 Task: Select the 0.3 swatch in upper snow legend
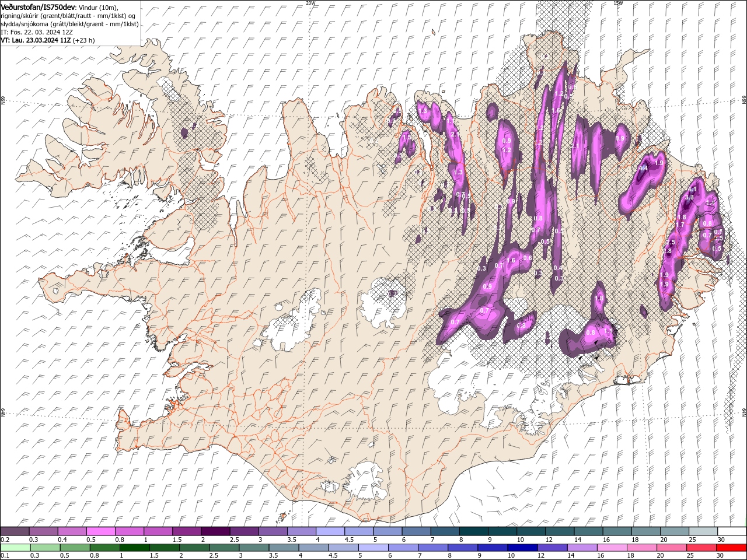tap(43, 531)
